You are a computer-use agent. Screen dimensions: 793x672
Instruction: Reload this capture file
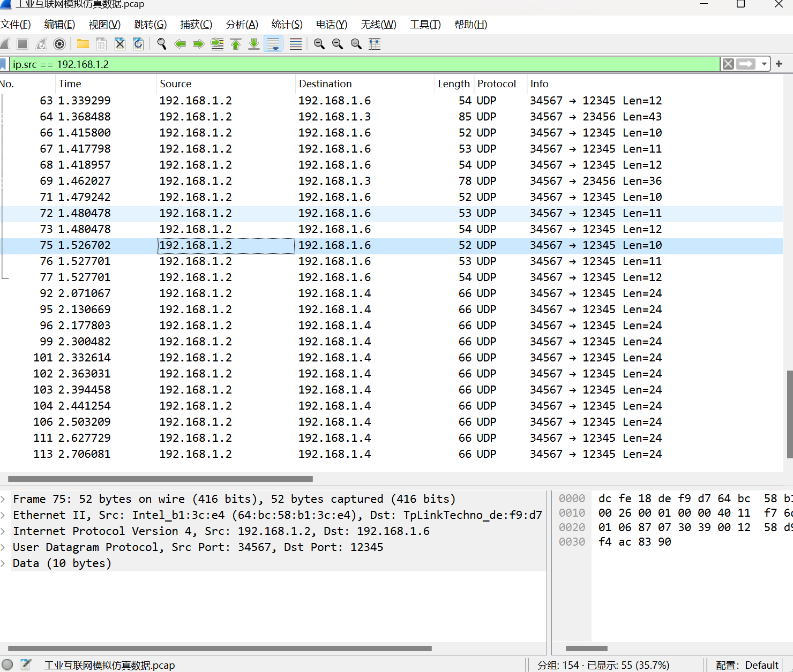[138, 44]
